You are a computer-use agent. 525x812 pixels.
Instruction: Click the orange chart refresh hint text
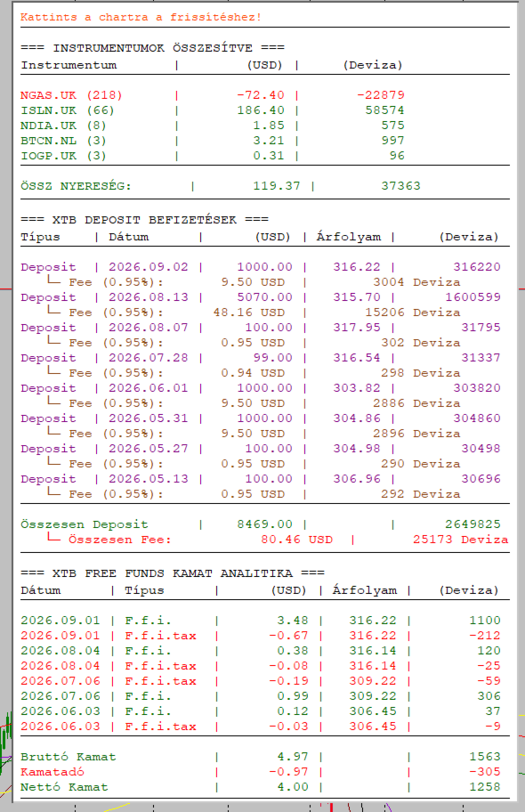tap(141, 17)
